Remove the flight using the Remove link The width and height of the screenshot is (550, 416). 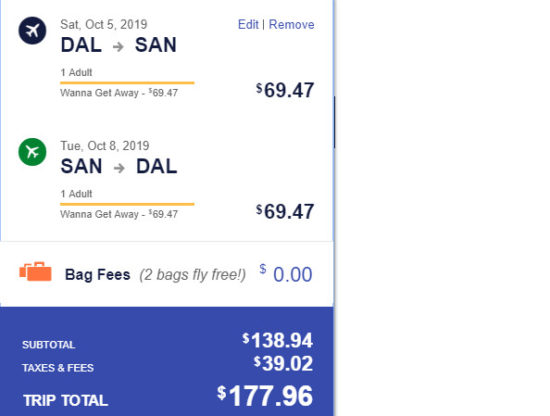[x=291, y=25]
